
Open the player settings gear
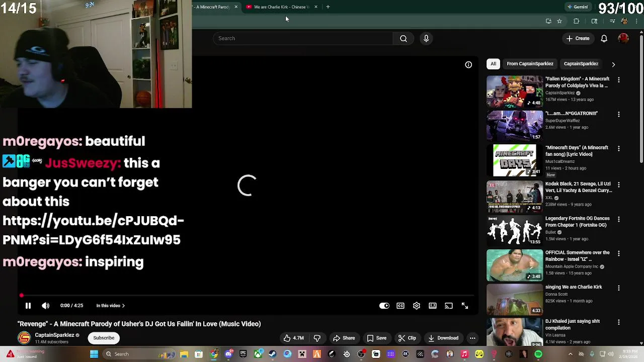coord(417,306)
